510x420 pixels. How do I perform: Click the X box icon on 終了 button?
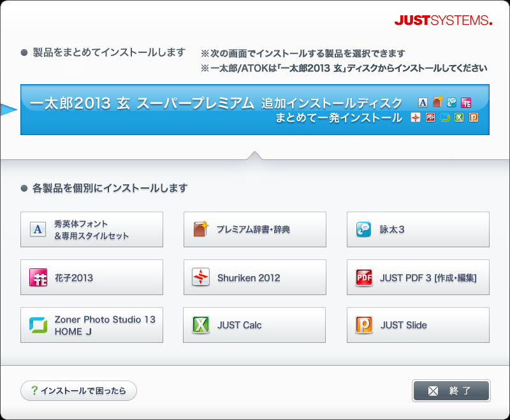click(x=433, y=391)
